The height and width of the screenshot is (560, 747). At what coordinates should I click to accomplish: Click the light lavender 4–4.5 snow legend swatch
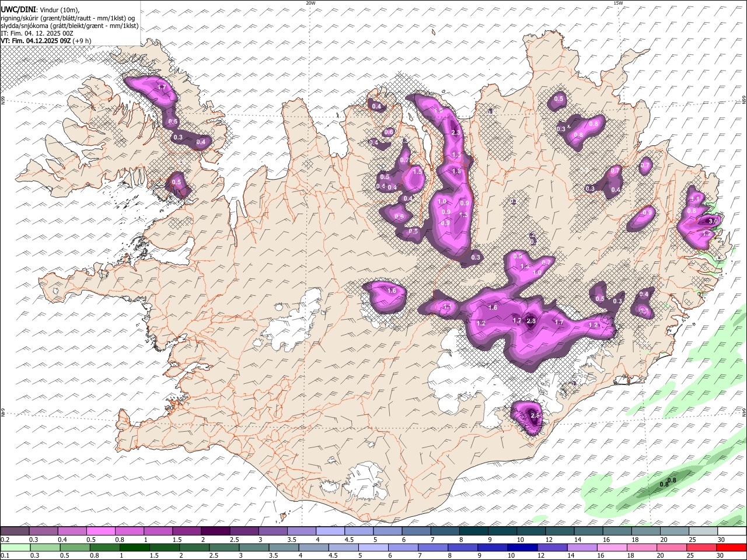330,531
